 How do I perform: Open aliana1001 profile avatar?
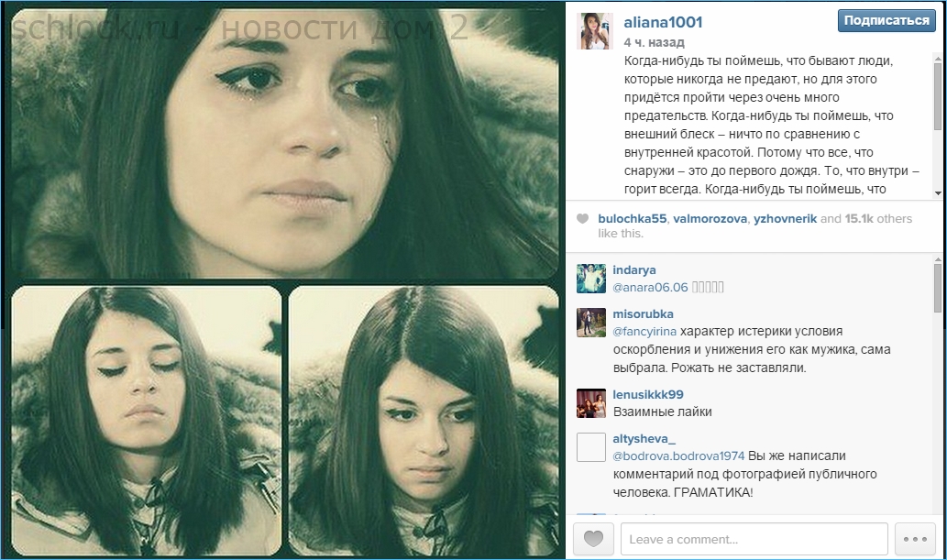pyautogui.click(x=597, y=30)
